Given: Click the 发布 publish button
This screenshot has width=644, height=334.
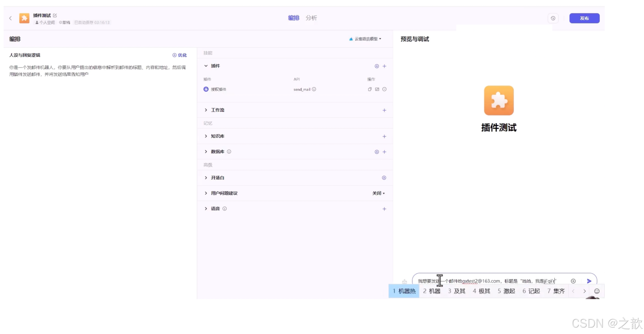Looking at the screenshot, I should [584, 18].
